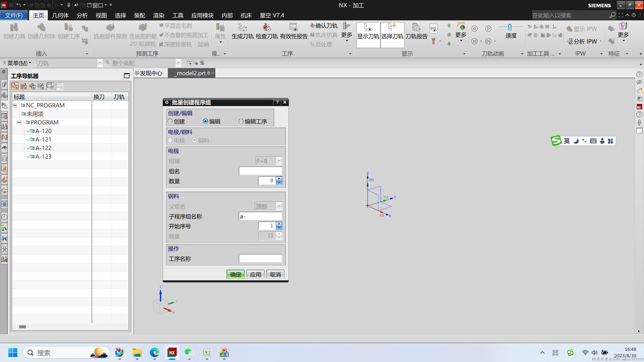Increase the 电极 数量 value with up arrow
Viewport: 644px width, 362px height.
point(279,178)
